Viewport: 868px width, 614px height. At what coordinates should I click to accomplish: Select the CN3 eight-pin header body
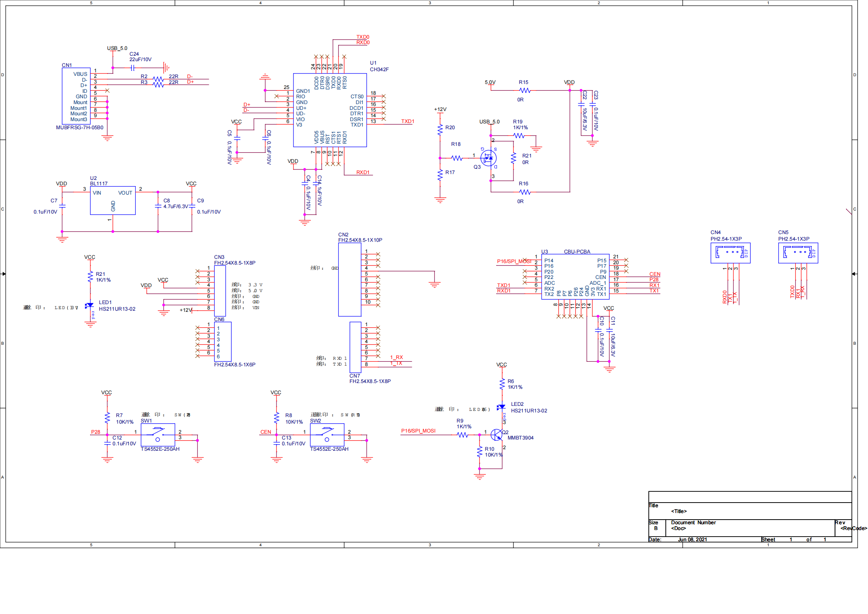[x=220, y=291]
